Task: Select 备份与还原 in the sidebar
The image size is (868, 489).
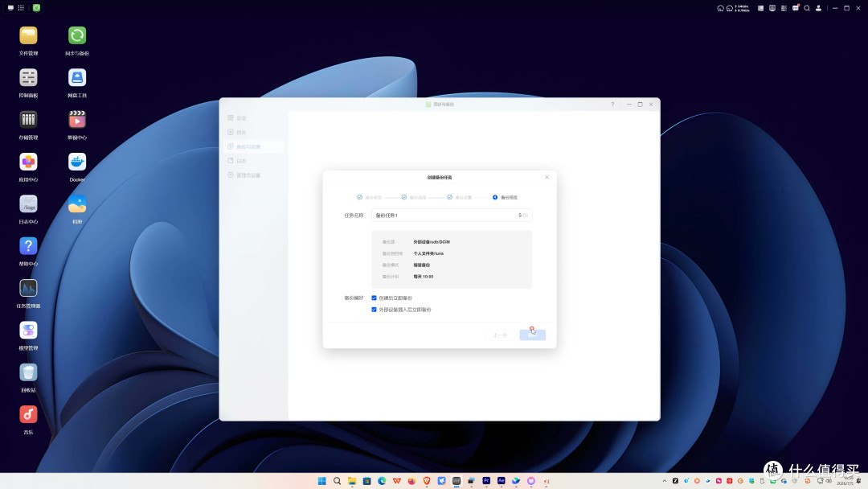Action: click(x=253, y=146)
